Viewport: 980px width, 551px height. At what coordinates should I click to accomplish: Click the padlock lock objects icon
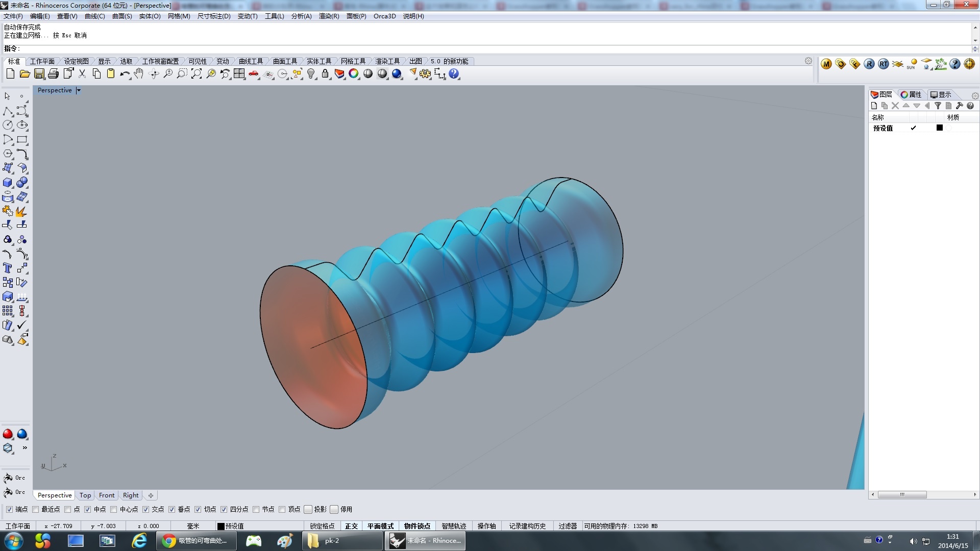pos(325,74)
